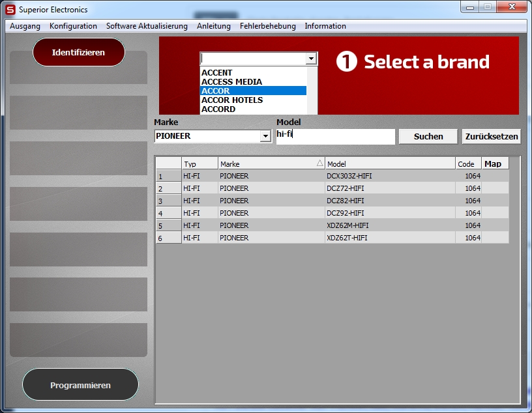Click the Zurücksetzen reset button
532x413 pixels.
(492, 137)
